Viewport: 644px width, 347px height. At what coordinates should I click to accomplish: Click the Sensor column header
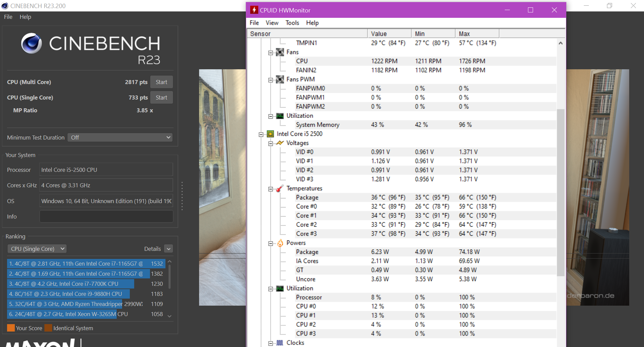(x=307, y=34)
